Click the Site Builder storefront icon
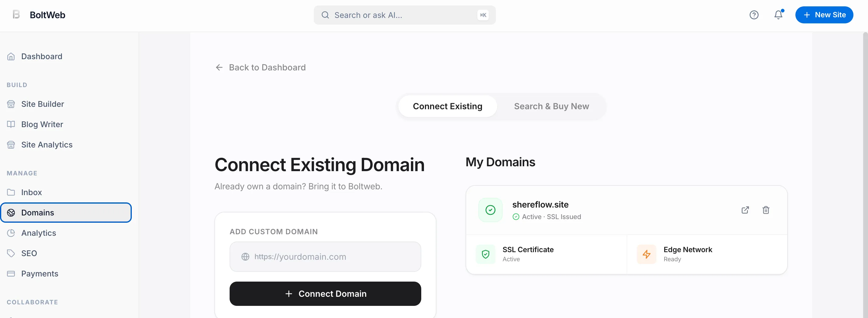The height and width of the screenshot is (318, 868). point(11,104)
